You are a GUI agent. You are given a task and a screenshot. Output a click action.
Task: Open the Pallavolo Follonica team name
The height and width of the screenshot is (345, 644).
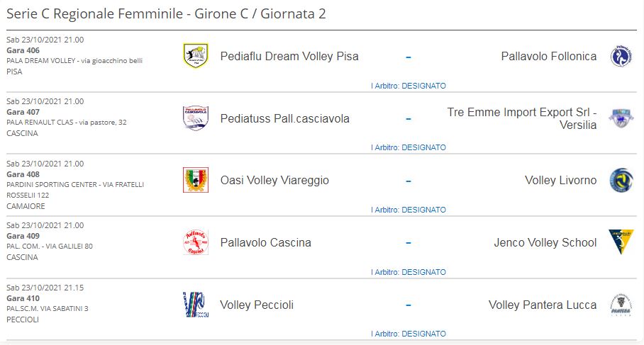pos(548,56)
